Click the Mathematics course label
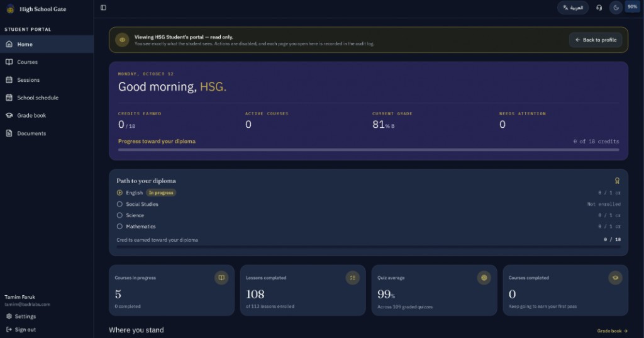The height and width of the screenshot is (338, 644). pyautogui.click(x=141, y=227)
